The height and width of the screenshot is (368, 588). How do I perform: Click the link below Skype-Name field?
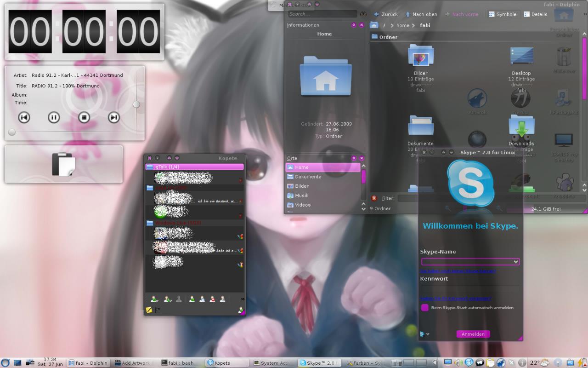(x=458, y=271)
